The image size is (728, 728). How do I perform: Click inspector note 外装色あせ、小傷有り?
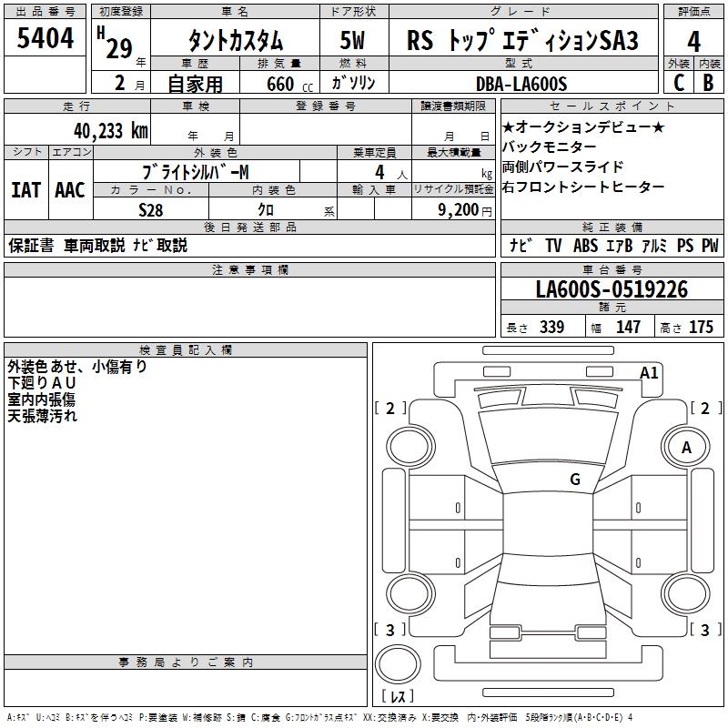click(77, 367)
